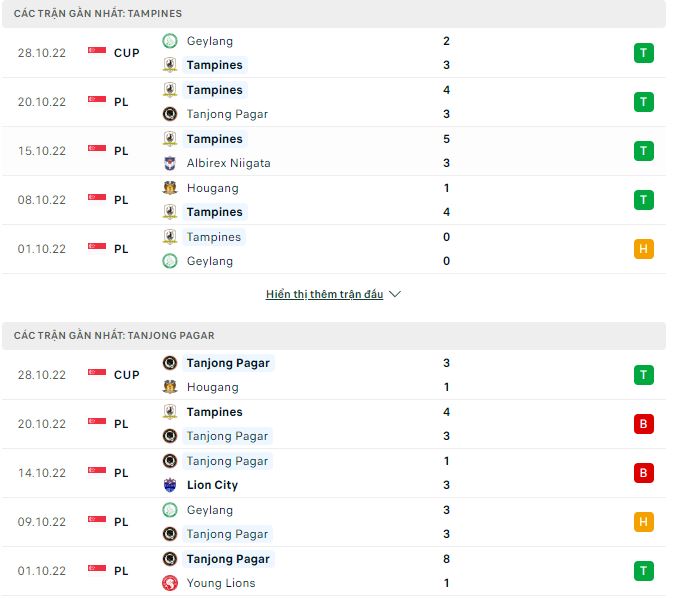Click Tampines crest in 15.10.22 match
This screenshot has height=598, width=676.
[x=170, y=139]
